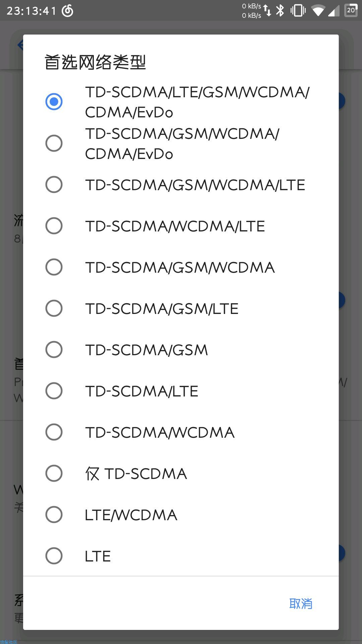Select the LTE only option
This screenshot has width=362, height=644.
click(x=181, y=556)
